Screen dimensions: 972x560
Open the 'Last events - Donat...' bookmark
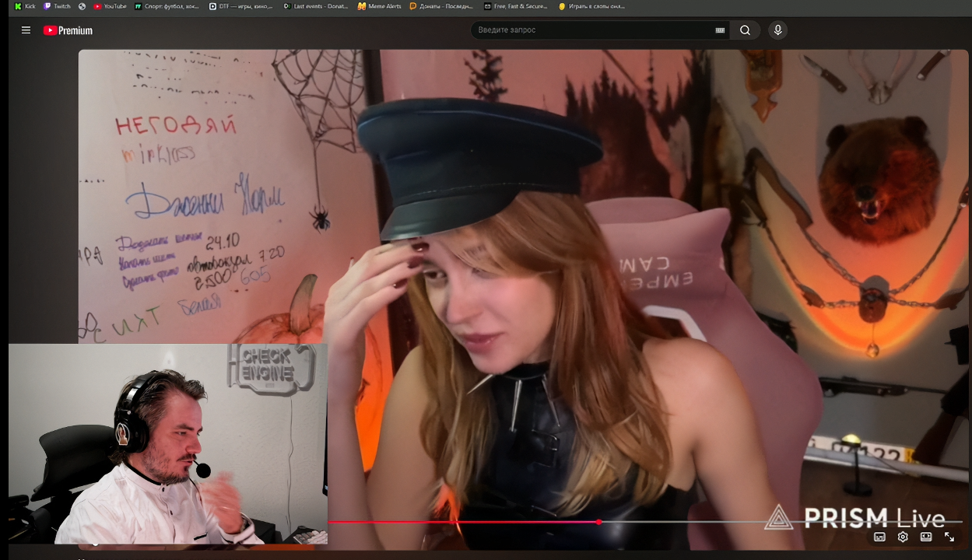point(316,6)
